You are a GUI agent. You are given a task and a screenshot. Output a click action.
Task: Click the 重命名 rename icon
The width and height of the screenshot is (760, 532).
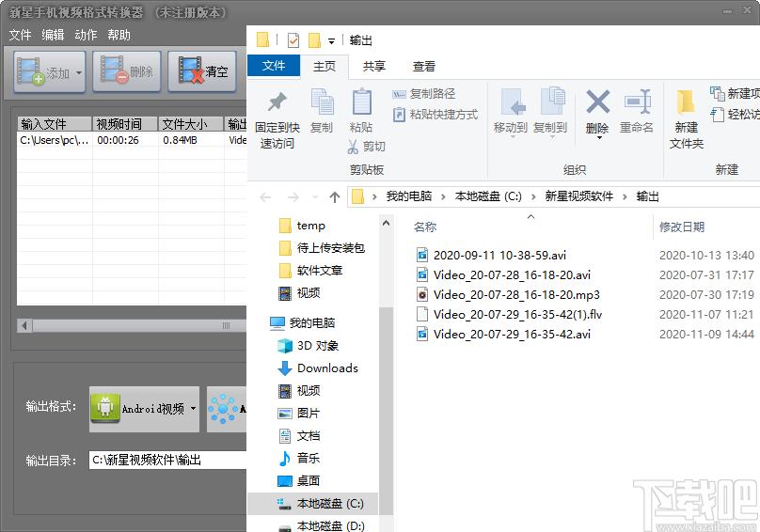(638, 102)
